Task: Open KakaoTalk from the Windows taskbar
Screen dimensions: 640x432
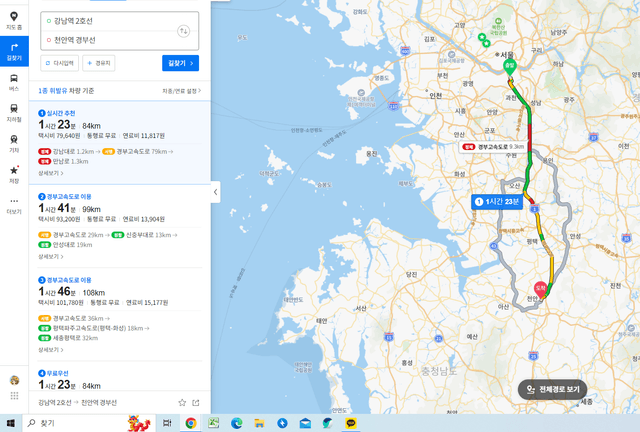Action: click(350, 423)
